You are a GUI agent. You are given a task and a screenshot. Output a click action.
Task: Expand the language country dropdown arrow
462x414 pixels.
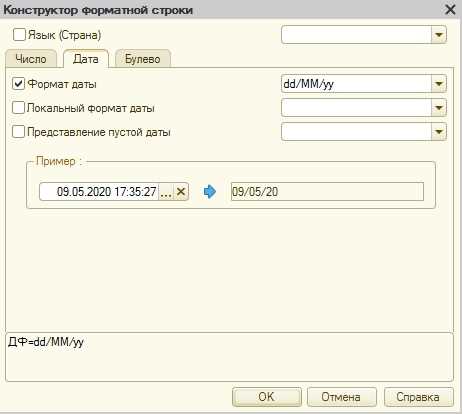coord(439,35)
